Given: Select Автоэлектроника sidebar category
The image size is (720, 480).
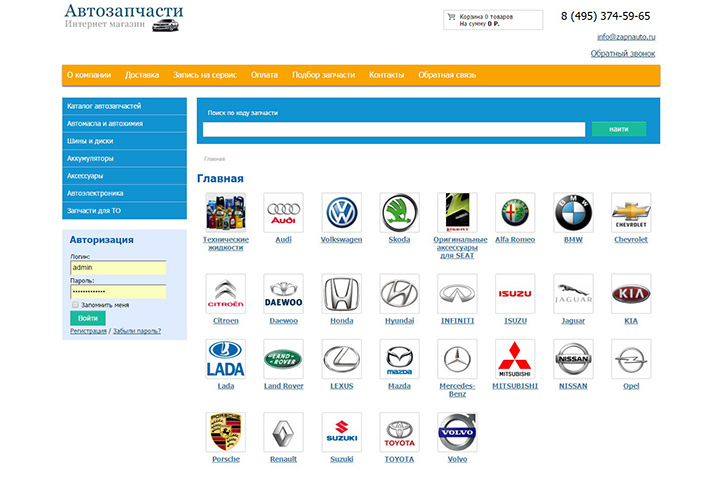Looking at the screenshot, I should tap(124, 193).
